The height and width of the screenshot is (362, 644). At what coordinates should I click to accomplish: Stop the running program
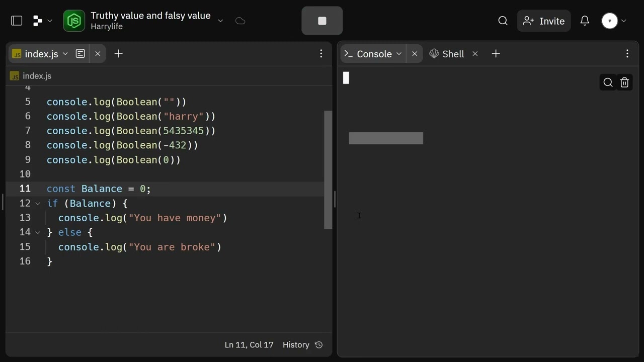[322, 21]
